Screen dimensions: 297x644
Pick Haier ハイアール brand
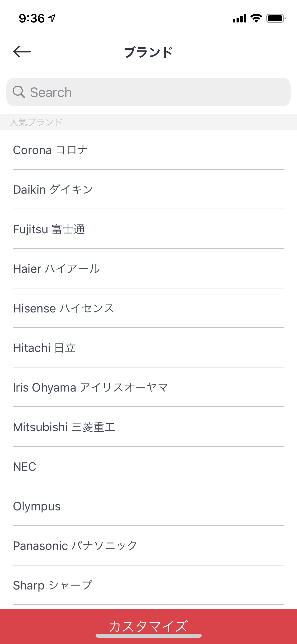click(56, 269)
